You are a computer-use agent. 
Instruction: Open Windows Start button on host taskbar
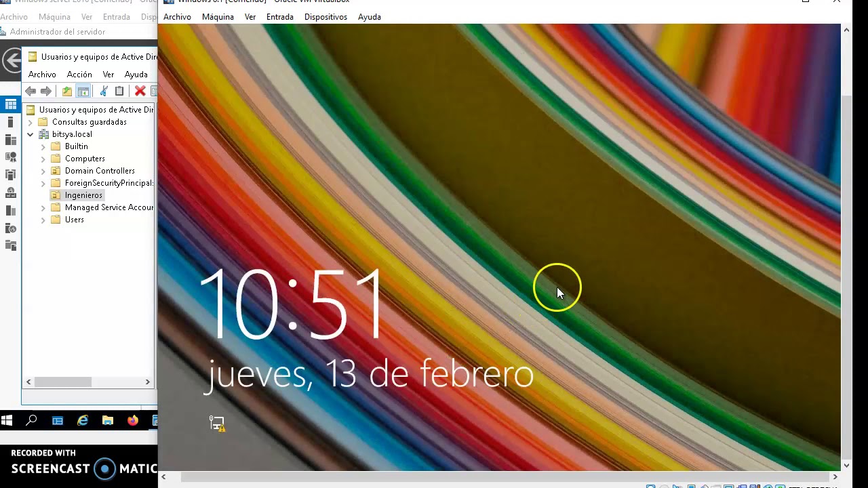pos(7,421)
